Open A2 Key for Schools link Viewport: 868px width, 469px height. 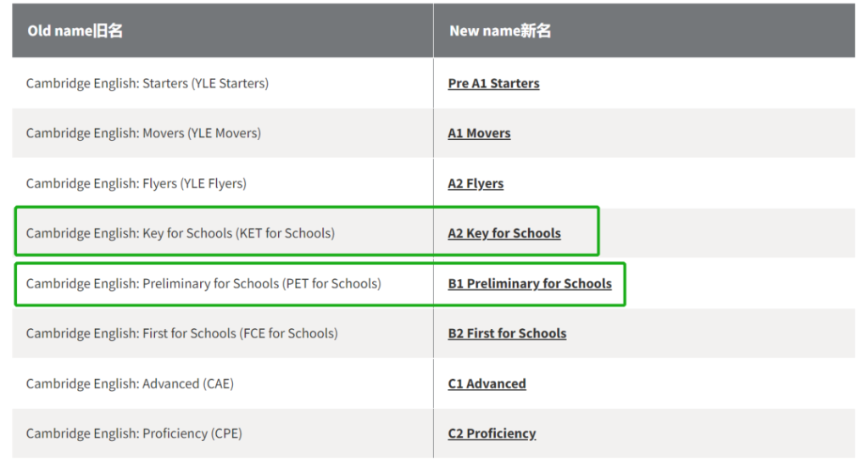(504, 233)
